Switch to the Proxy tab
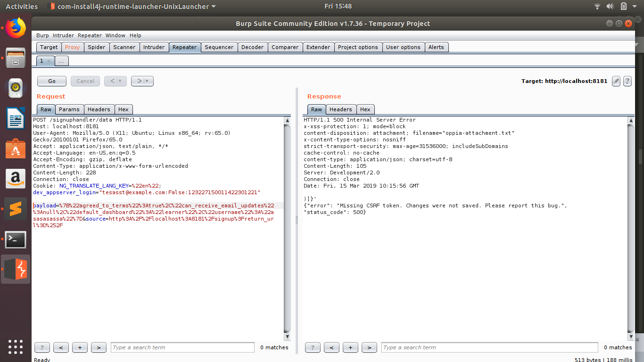The height and width of the screenshot is (362, 644). point(73,47)
